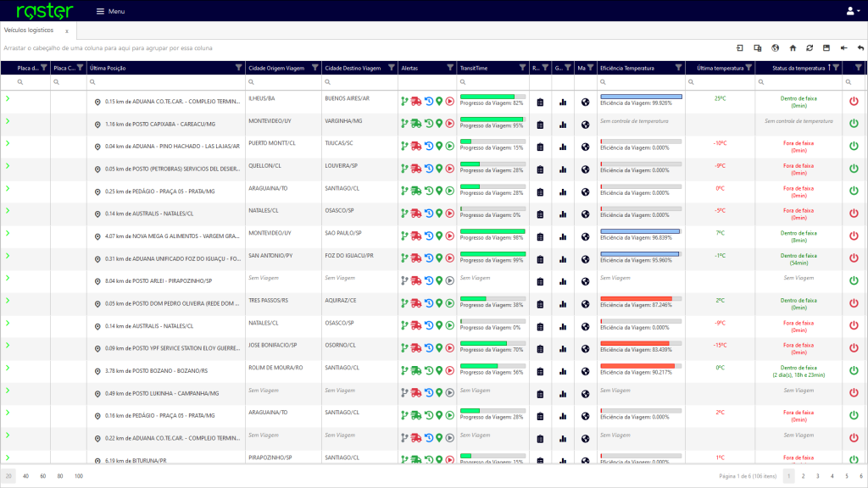Image resolution: width=868 pixels, height=488 pixels.
Task: Open clipboard report for TRES PASSOS/RS row
Action: click(x=540, y=304)
